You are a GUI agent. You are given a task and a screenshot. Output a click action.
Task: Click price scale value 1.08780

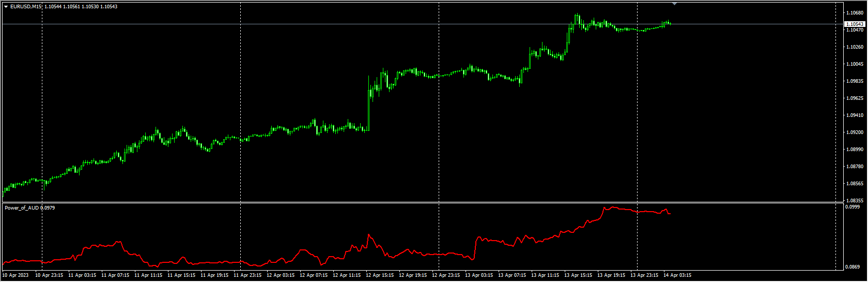[855, 167]
